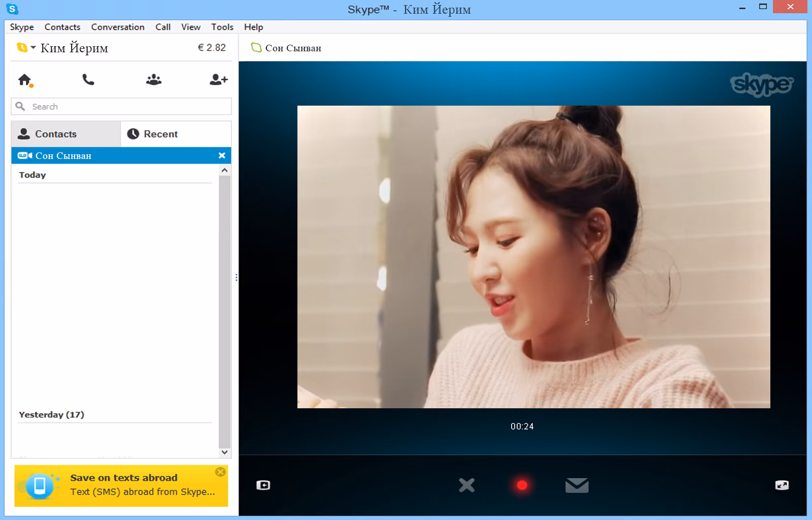Toggle fullscreen view icon

point(782,485)
